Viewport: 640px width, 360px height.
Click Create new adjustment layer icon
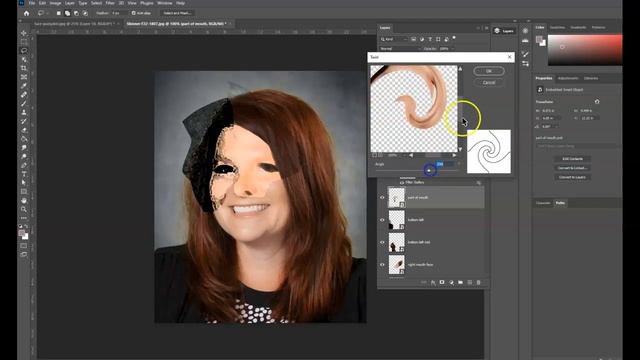click(451, 282)
